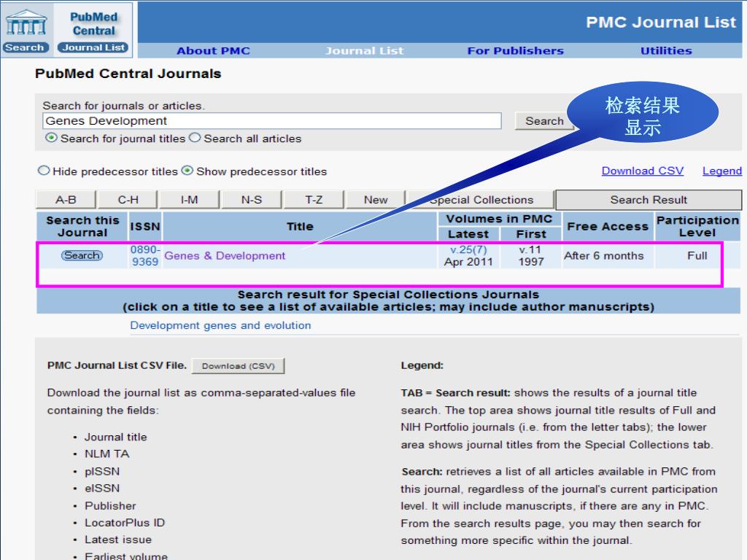Click 'Latest issue' bullet item
Screen dimensions: 747x560
pyautogui.click(x=118, y=540)
